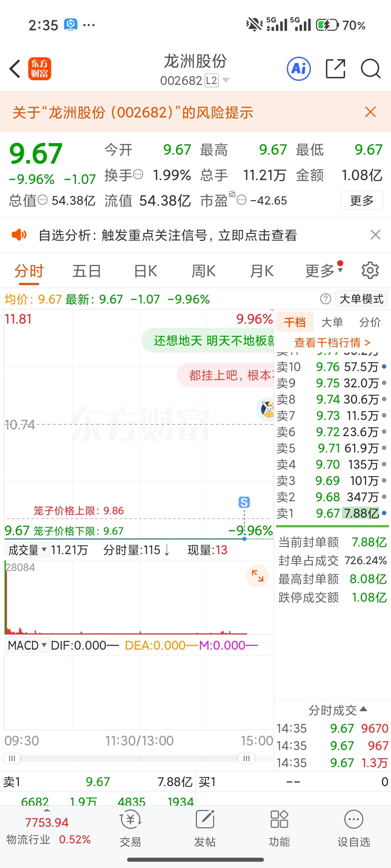Switch to the 五日 tab
391x868 pixels.
(x=87, y=271)
